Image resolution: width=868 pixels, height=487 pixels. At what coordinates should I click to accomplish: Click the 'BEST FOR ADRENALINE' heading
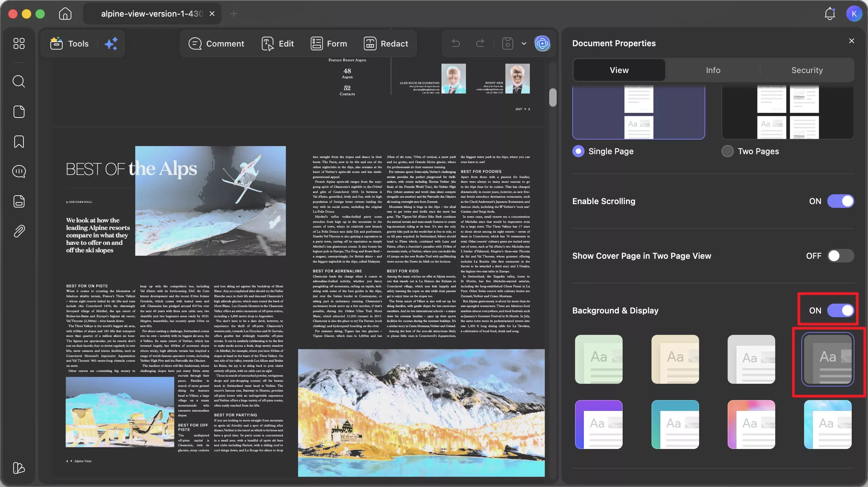pyautogui.click(x=337, y=271)
